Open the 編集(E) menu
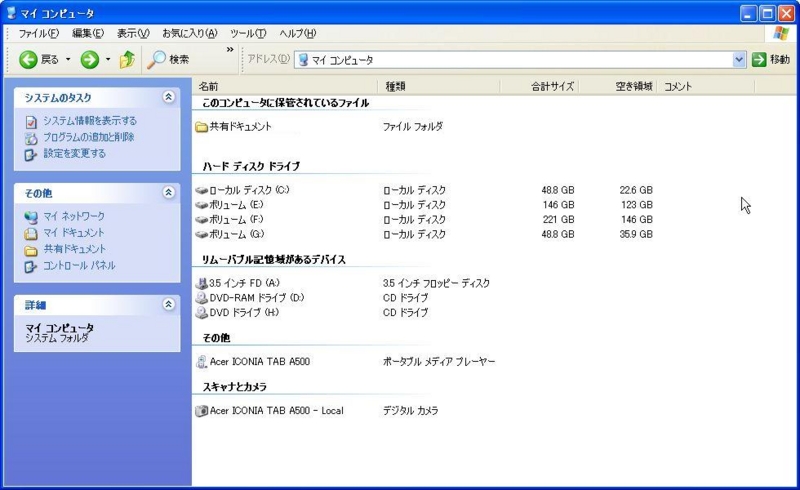Image resolution: width=800 pixels, height=490 pixels. [x=88, y=34]
